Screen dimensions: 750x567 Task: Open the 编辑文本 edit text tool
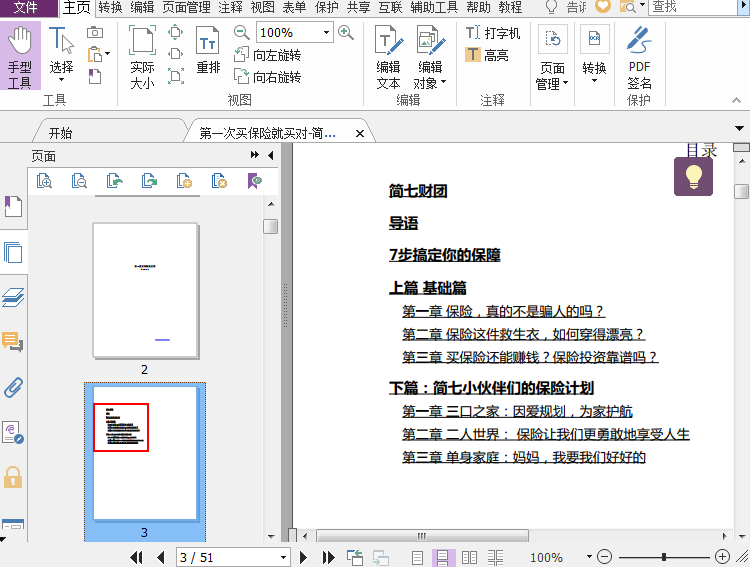(x=388, y=56)
